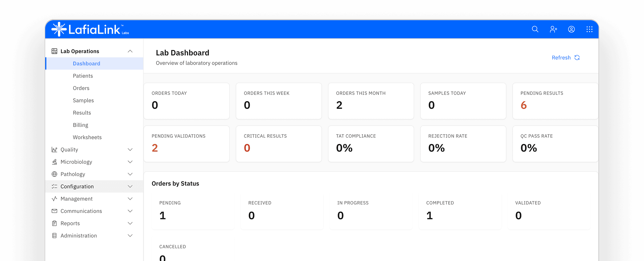Go to the Orders page
644x261 pixels.
point(94,88)
